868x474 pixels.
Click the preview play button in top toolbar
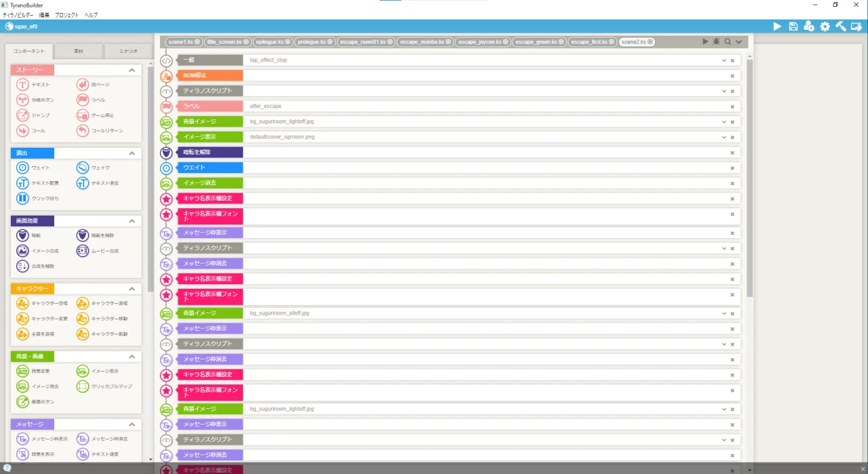[777, 26]
